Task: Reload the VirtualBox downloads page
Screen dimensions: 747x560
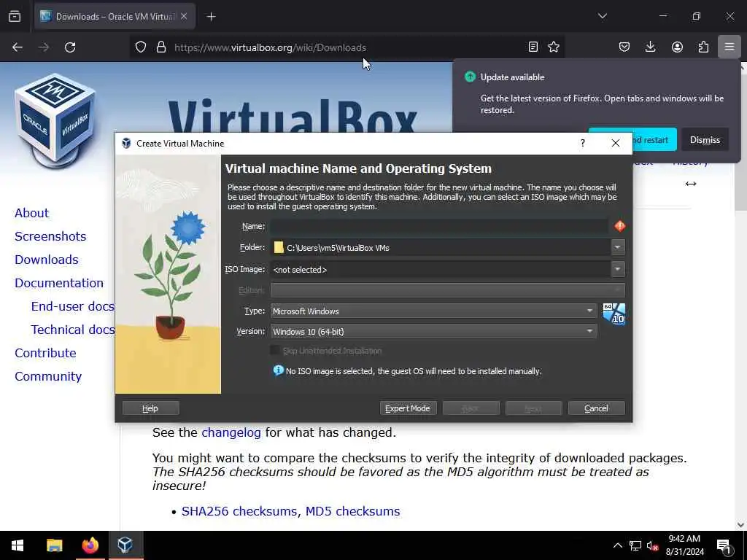Action: tap(70, 47)
